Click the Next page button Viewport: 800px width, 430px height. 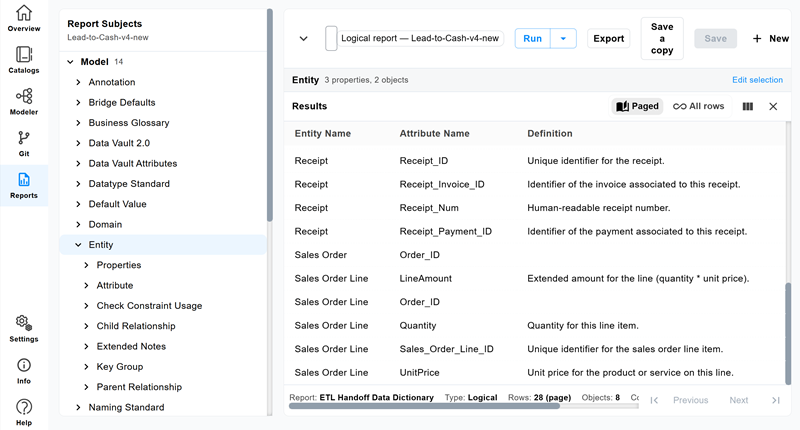click(739, 400)
